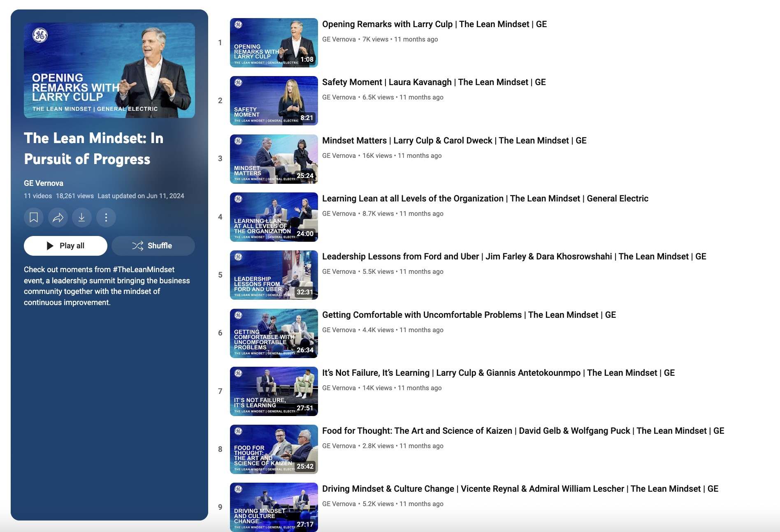The image size is (780, 532).
Task: Save playlist with bookmark icon
Action: 34,217
